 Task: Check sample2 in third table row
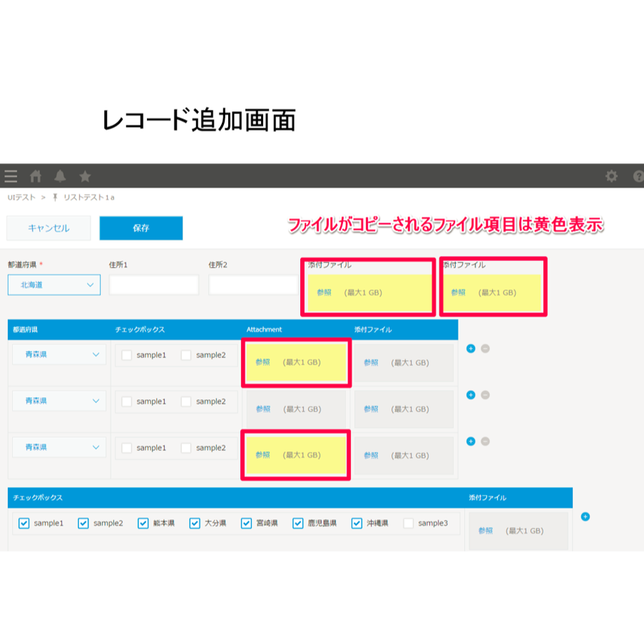pos(186,448)
